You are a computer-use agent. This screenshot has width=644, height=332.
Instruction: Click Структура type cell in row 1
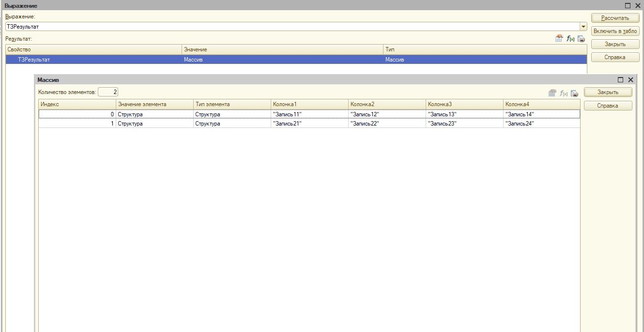(x=232, y=124)
